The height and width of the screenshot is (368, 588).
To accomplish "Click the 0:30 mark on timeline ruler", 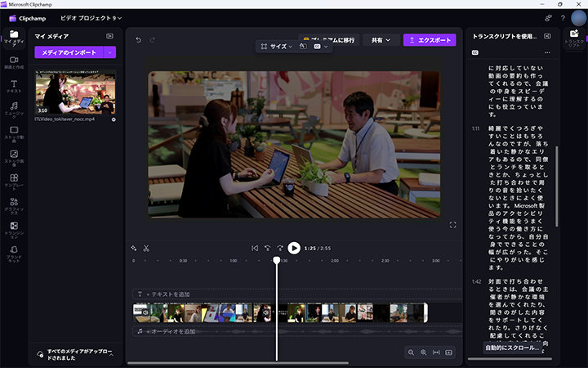I will pos(183,260).
